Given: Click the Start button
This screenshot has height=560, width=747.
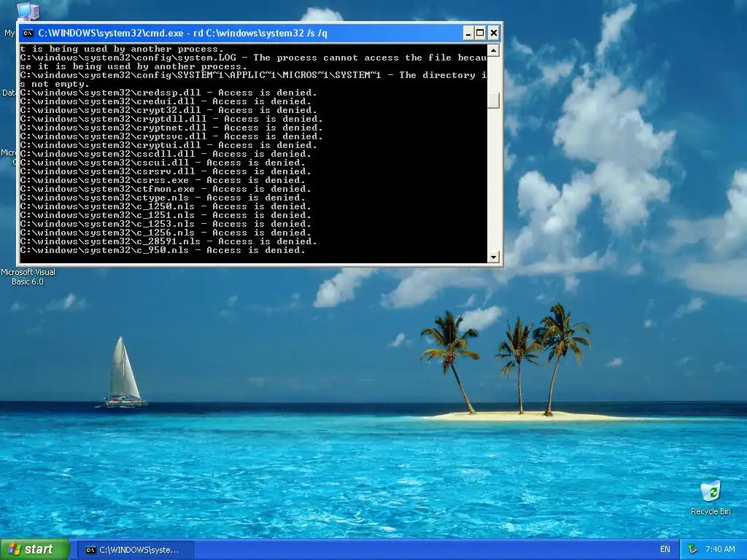Looking at the screenshot, I should pyautogui.click(x=35, y=550).
